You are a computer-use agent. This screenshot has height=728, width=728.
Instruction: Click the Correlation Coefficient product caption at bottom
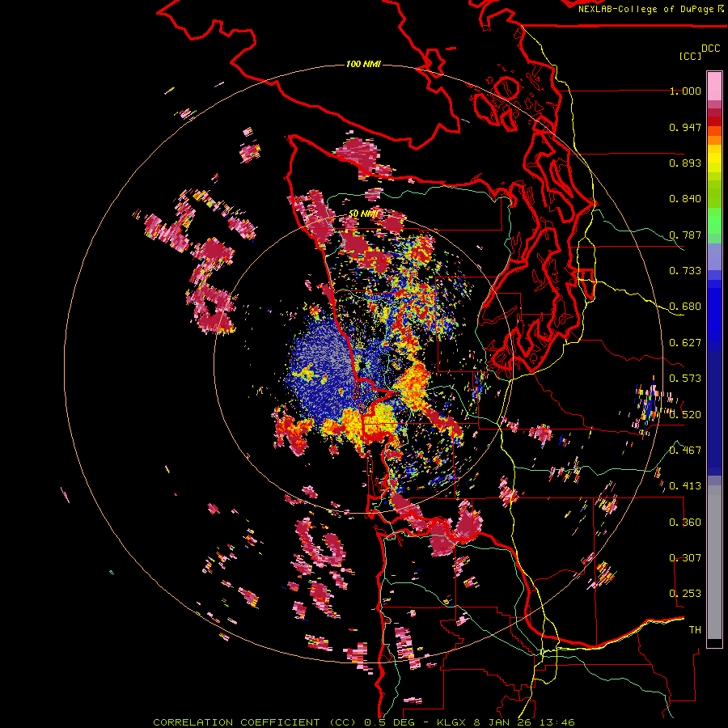[x=364, y=722]
